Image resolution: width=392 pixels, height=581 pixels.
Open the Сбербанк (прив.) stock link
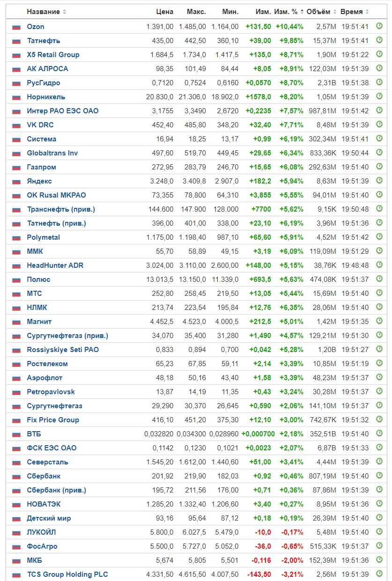(57, 490)
